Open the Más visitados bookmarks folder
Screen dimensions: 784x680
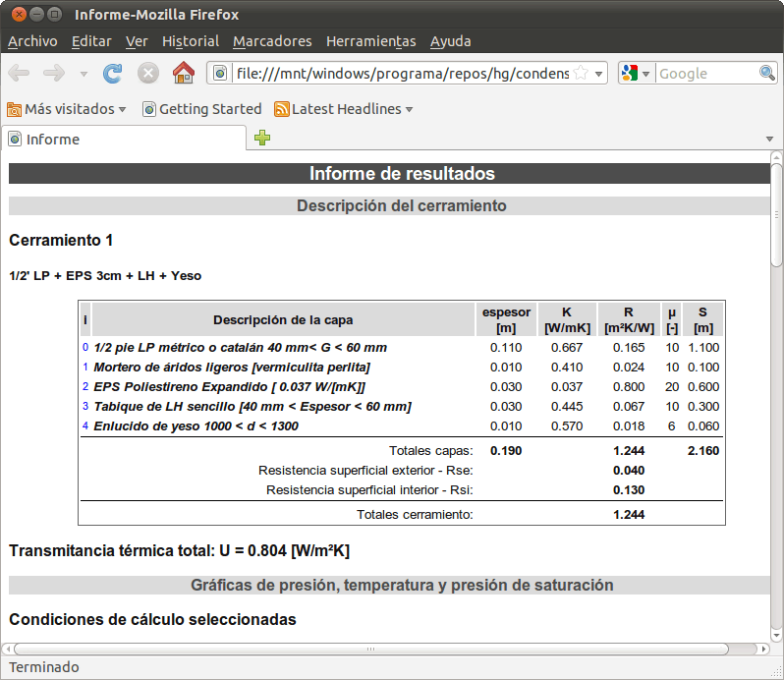pos(67,109)
